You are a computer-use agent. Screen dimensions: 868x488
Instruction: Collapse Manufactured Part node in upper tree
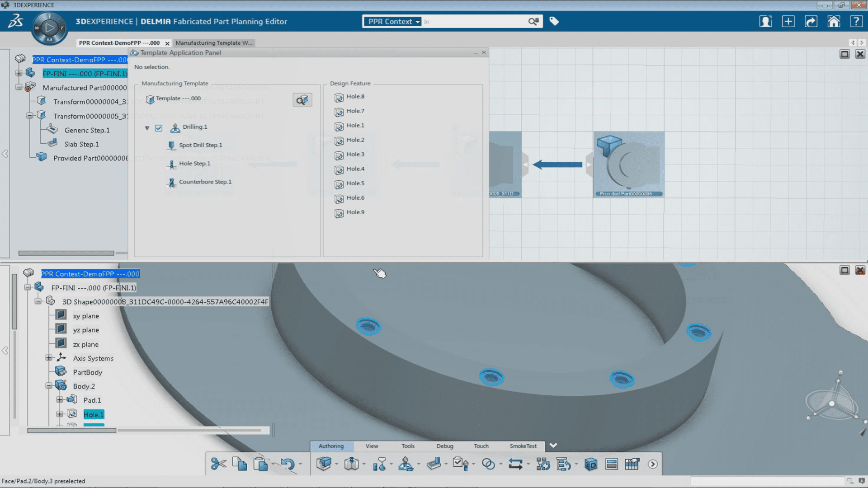pos(19,87)
